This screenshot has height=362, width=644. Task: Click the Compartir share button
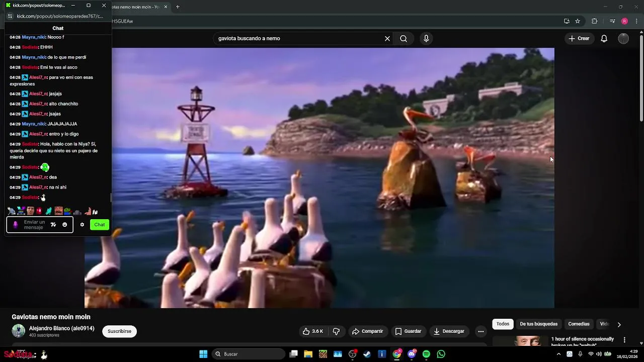point(368,331)
